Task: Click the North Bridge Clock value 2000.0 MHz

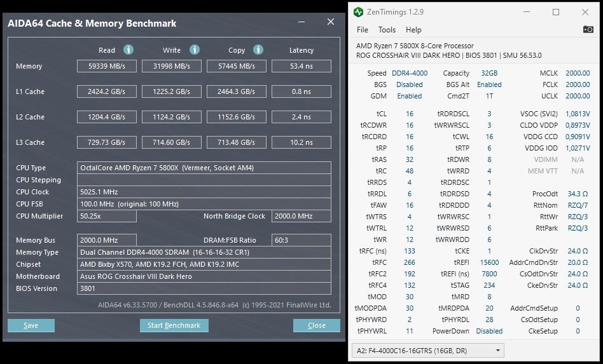Action: click(x=301, y=216)
